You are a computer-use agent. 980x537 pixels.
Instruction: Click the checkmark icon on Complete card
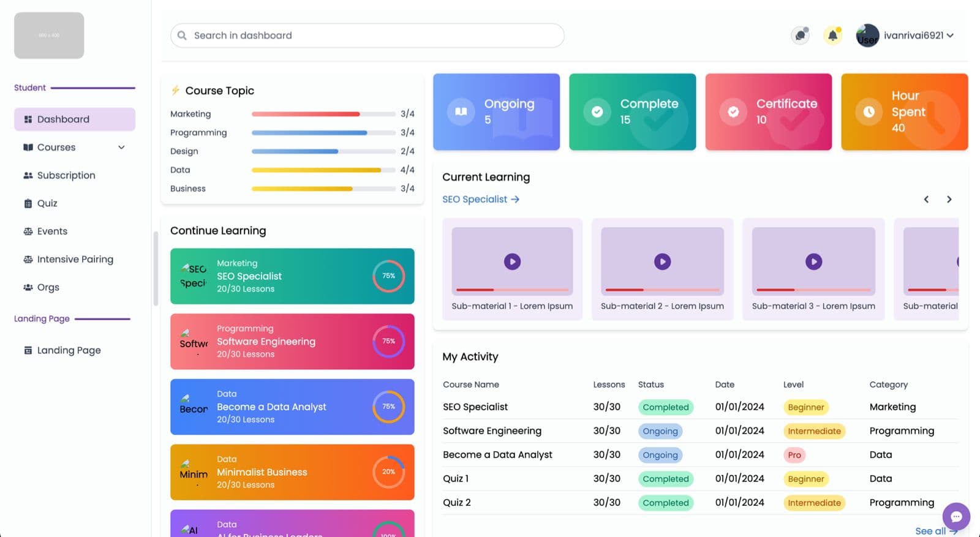point(597,111)
